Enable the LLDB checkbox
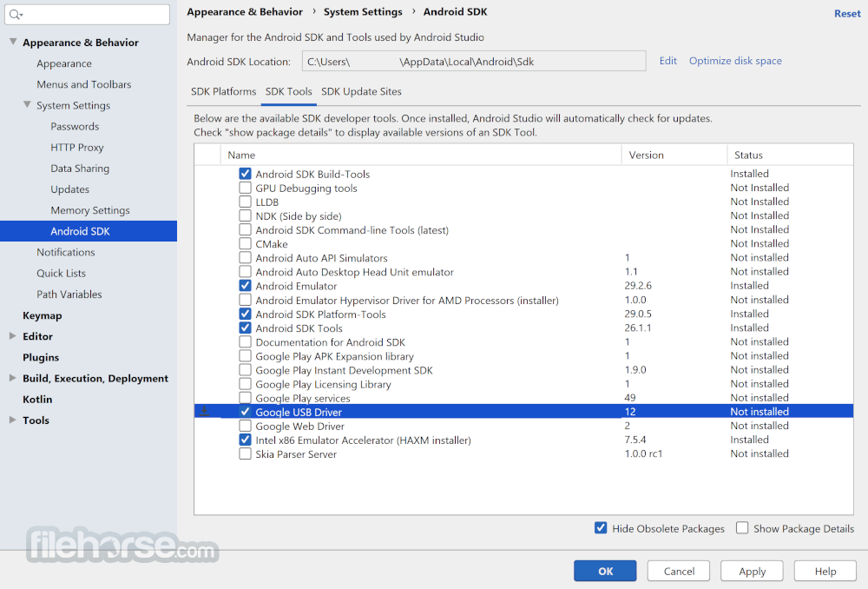 point(246,202)
